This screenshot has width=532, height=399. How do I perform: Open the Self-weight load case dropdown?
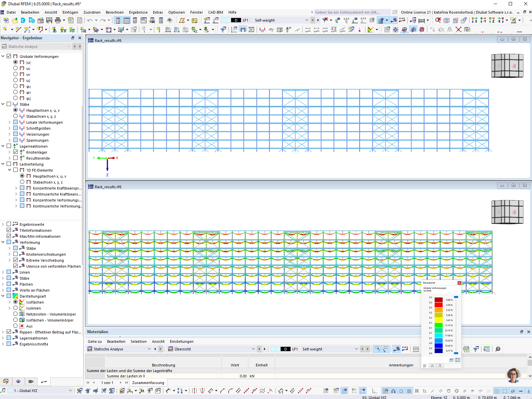pyautogui.click(x=307, y=20)
